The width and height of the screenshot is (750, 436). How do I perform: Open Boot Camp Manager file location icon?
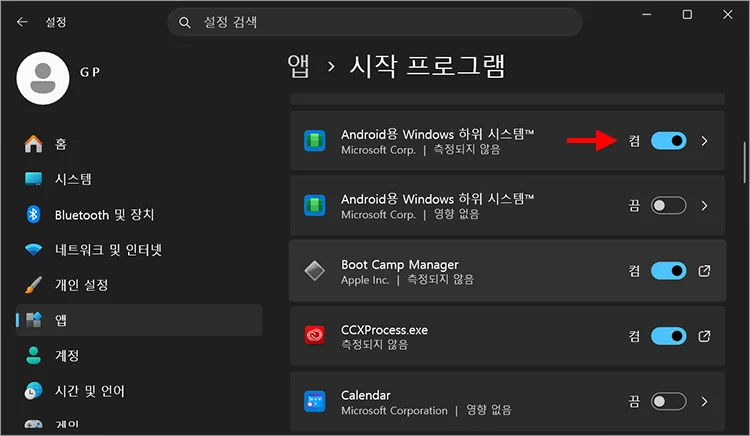(x=704, y=271)
